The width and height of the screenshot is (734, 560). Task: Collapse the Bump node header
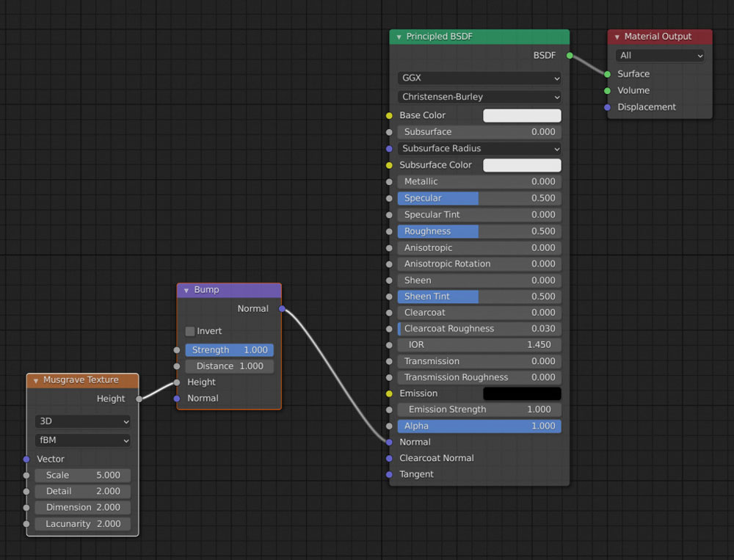(185, 289)
